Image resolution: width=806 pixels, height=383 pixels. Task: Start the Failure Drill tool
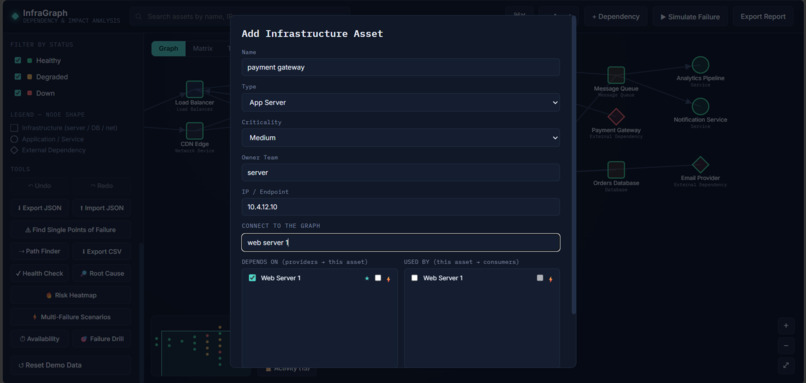coord(101,339)
